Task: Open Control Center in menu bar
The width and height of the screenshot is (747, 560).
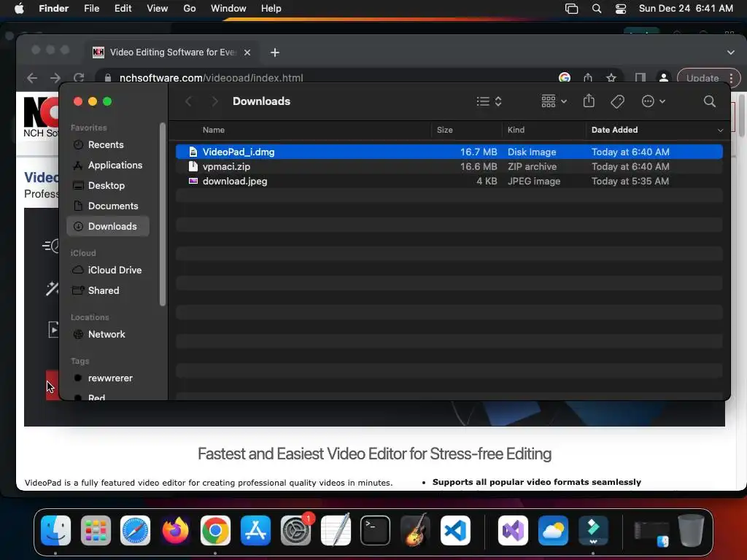Action: tap(621, 9)
